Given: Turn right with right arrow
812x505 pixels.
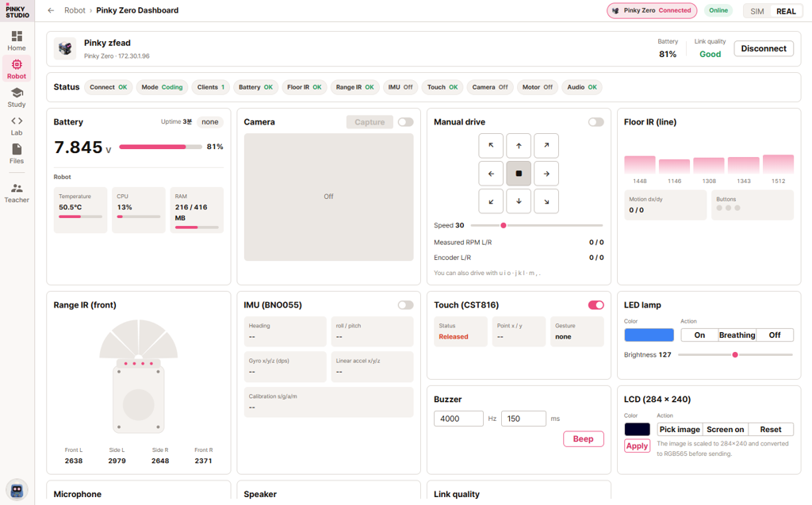Looking at the screenshot, I should click(x=546, y=174).
